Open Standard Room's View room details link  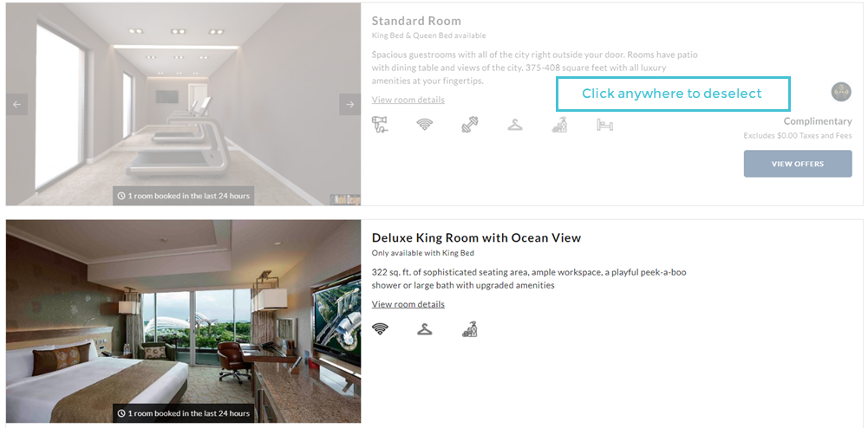(x=408, y=100)
